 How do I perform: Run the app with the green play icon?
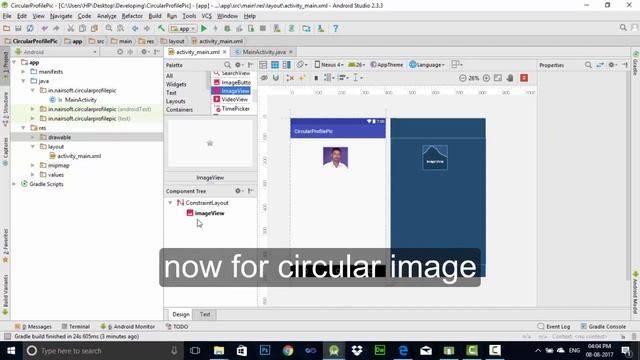pos(204,29)
